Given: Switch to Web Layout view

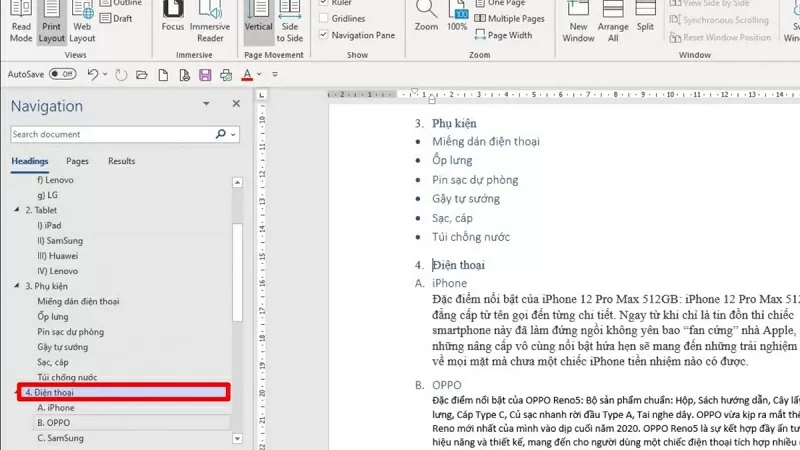Looking at the screenshot, I should coord(82,22).
